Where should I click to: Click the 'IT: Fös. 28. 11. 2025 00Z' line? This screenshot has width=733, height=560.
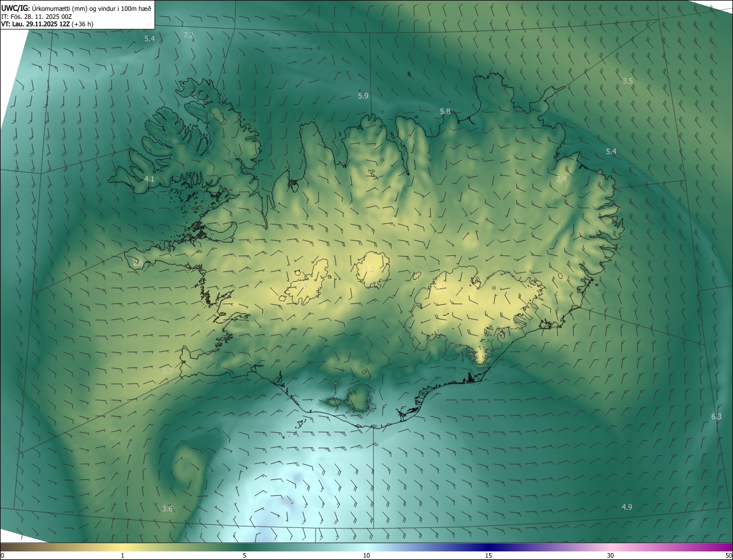[x=37, y=17]
